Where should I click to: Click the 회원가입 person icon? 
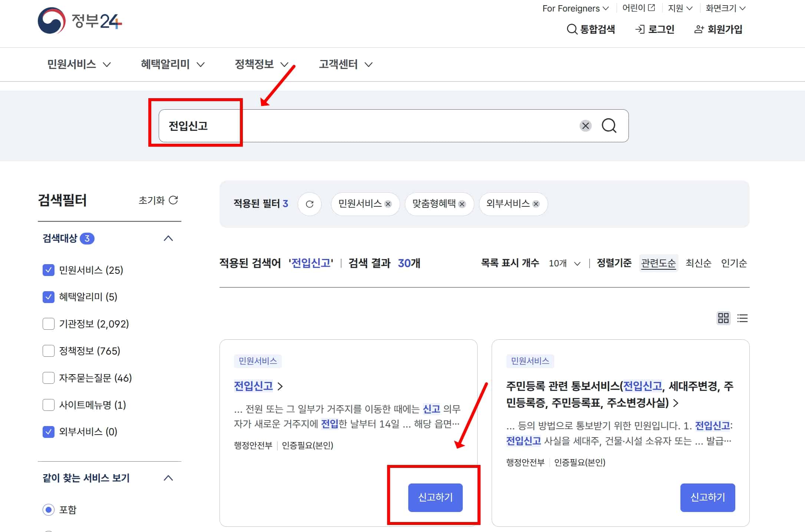(x=699, y=29)
